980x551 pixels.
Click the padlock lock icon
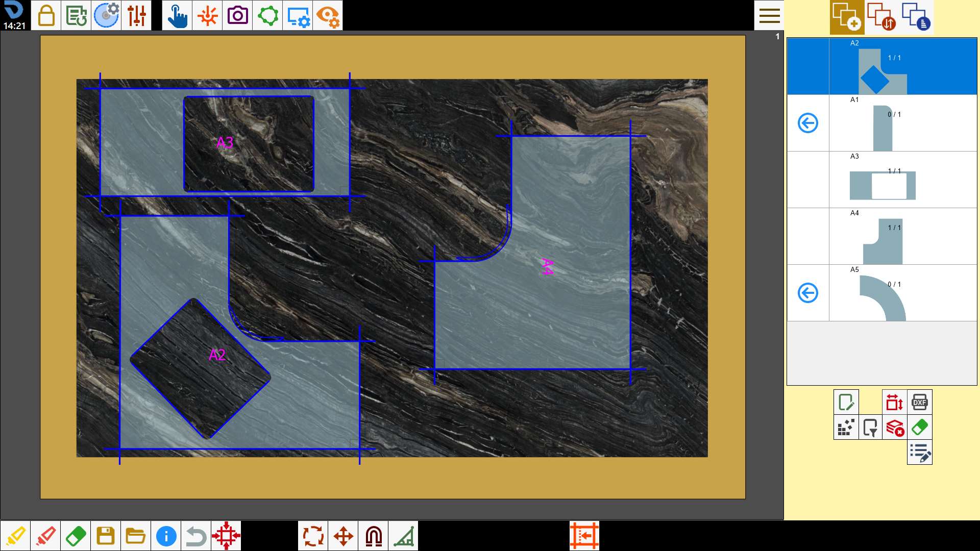coord(46,15)
